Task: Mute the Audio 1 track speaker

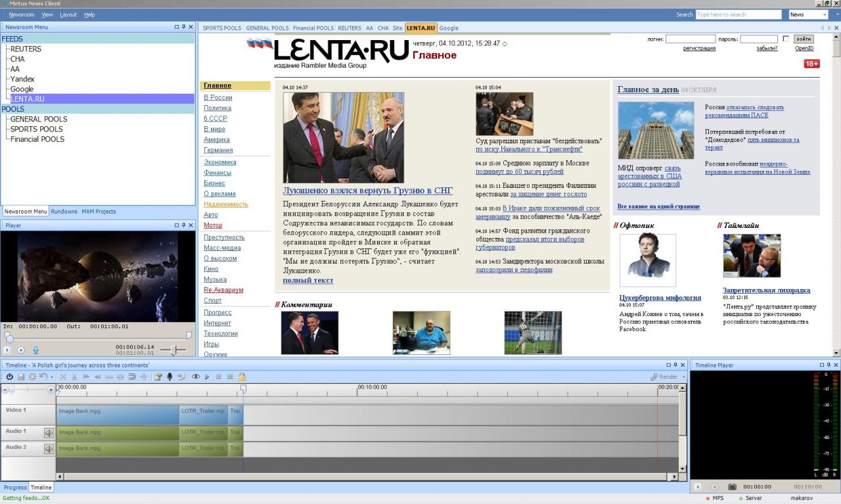Action: coord(49,433)
